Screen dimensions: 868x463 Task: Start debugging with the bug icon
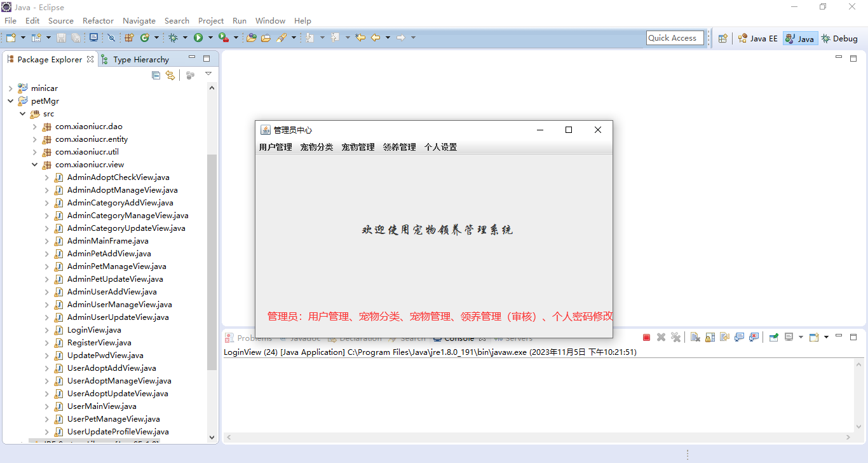click(173, 38)
